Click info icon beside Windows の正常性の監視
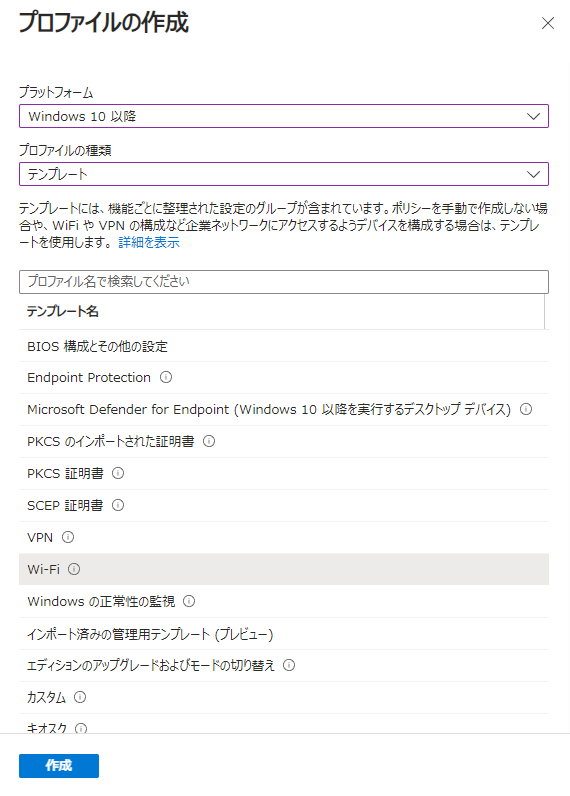 tap(189, 601)
